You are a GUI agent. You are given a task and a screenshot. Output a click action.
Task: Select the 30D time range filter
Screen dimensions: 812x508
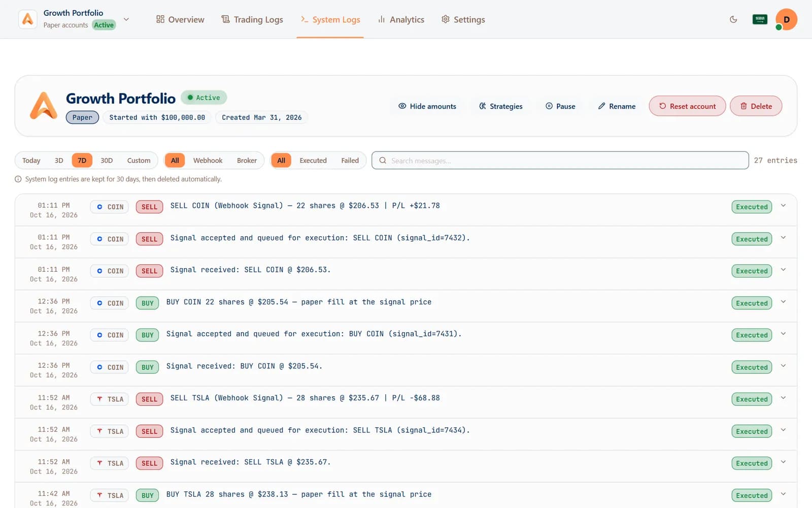(107, 161)
